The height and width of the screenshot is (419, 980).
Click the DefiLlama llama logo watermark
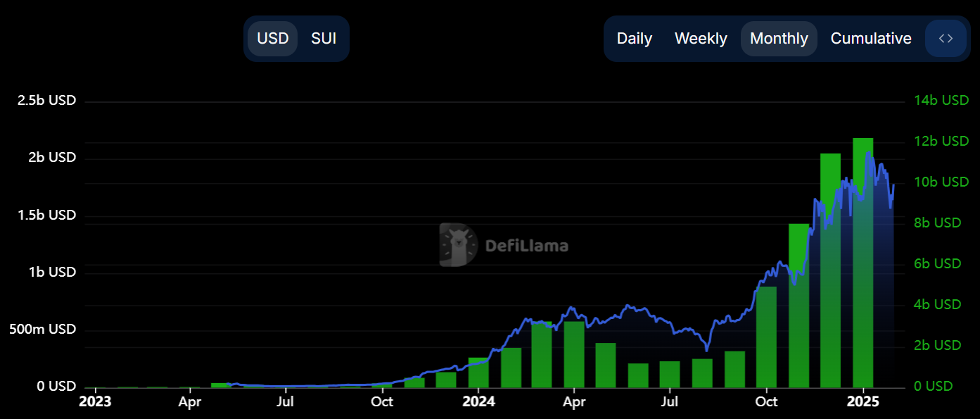coord(457,245)
